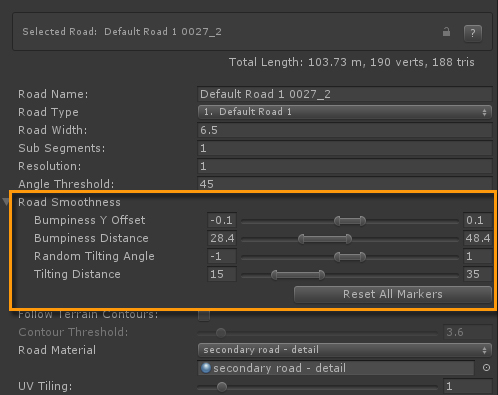The width and height of the screenshot is (498, 395).
Task: Click the Road Material label
Action: (57, 350)
